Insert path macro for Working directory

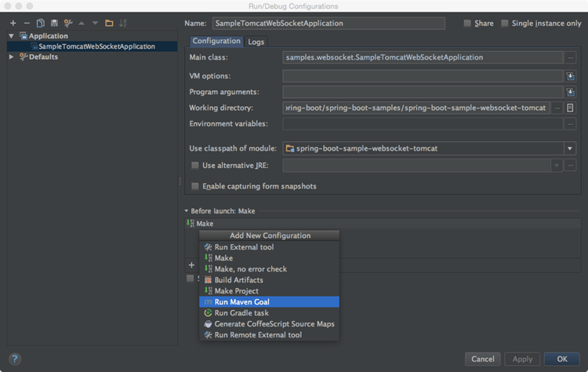[x=570, y=108]
